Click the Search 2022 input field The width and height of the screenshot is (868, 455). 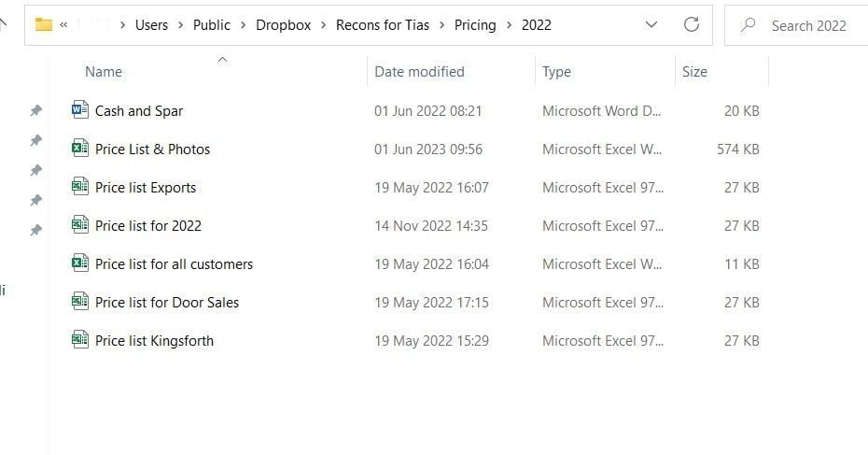807,25
